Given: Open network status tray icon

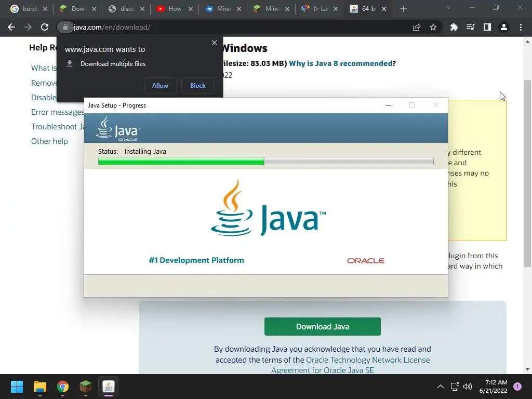Looking at the screenshot, I should (455, 387).
